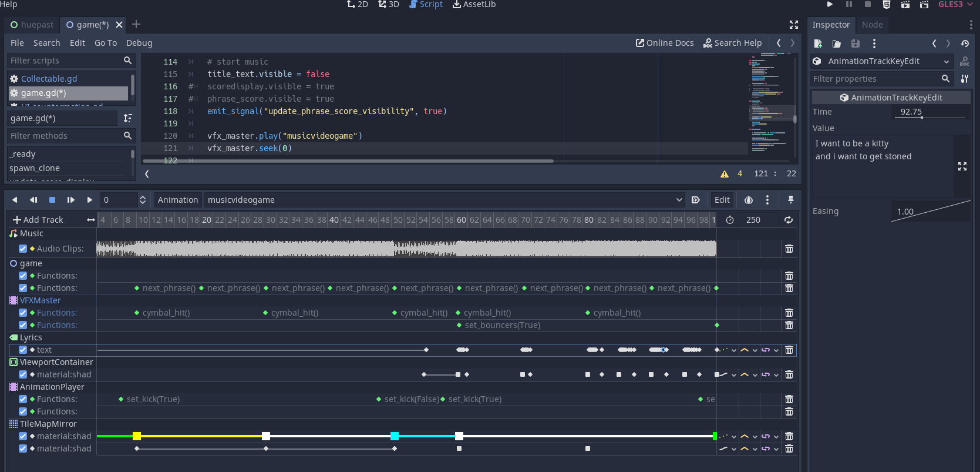Disable the Audio Clips track checkbox
The width and height of the screenshot is (980, 472).
pos(23,249)
